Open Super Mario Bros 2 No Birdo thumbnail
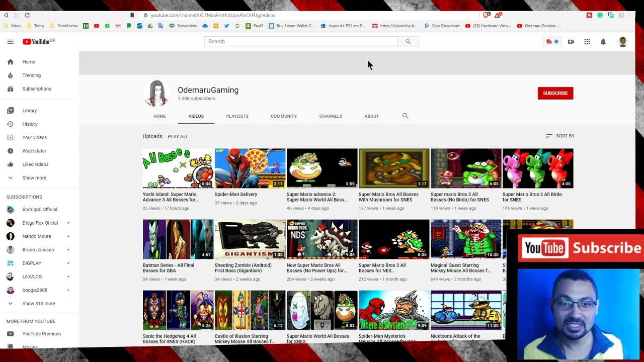The height and width of the screenshot is (362, 644). point(466,168)
